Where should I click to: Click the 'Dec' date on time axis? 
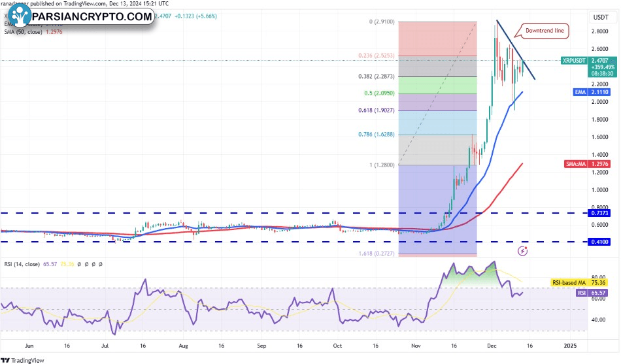tap(492, 346)
